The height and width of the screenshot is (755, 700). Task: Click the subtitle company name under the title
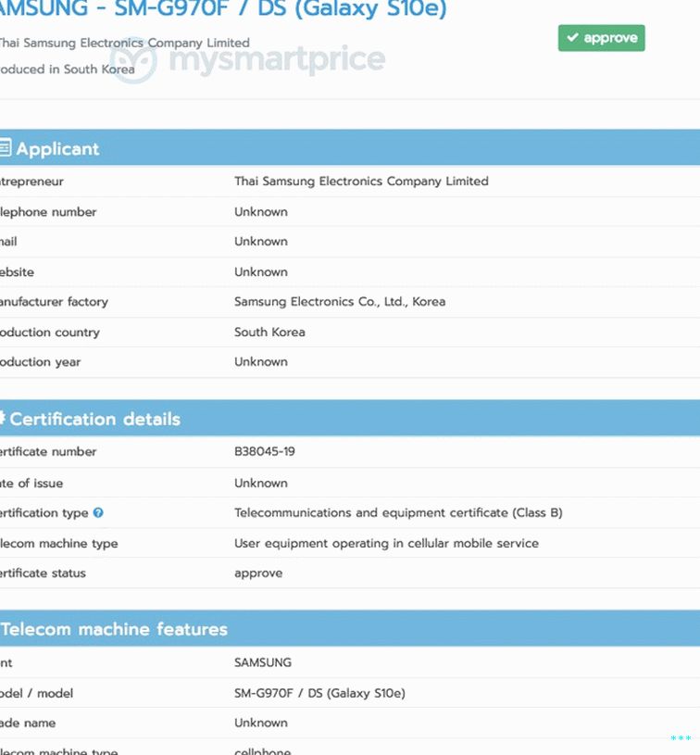(x=125, y=43)
